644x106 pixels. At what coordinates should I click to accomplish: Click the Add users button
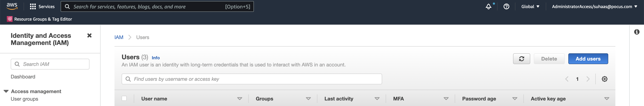tap(588, 59)
